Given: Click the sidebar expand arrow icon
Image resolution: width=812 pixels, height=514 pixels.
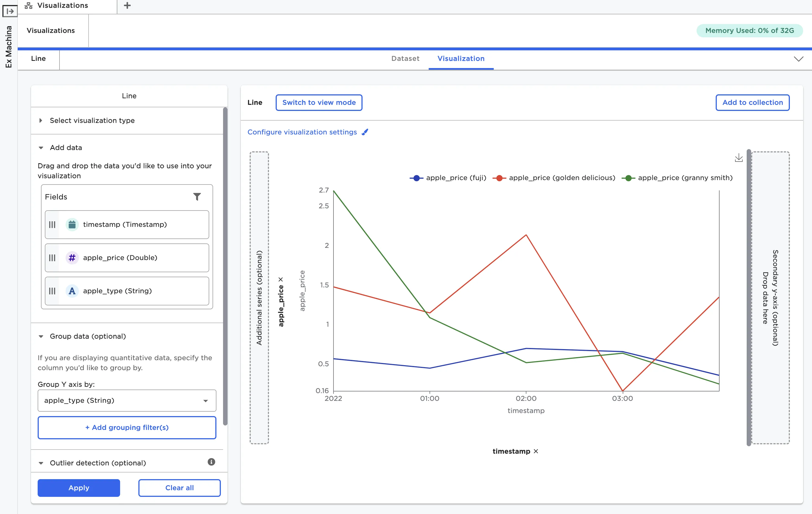Looking at the screenshot, I should (10, 11).
